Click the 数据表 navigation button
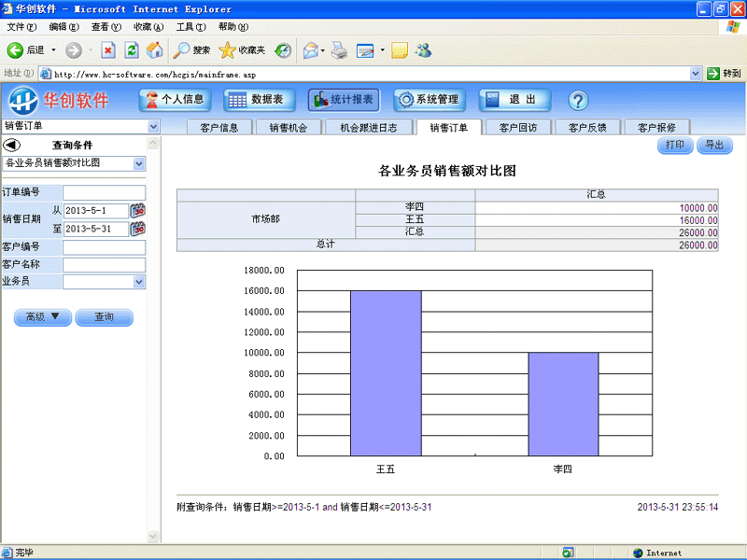Image resolution: width=747 pixels, height=560 pixels. coord(260,100)
